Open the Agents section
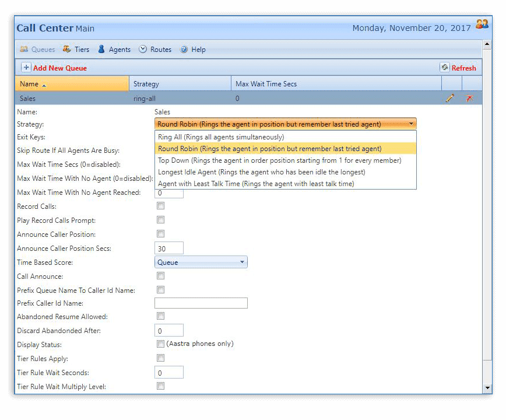This screenshot has width=506, height=420. [114, 50]
